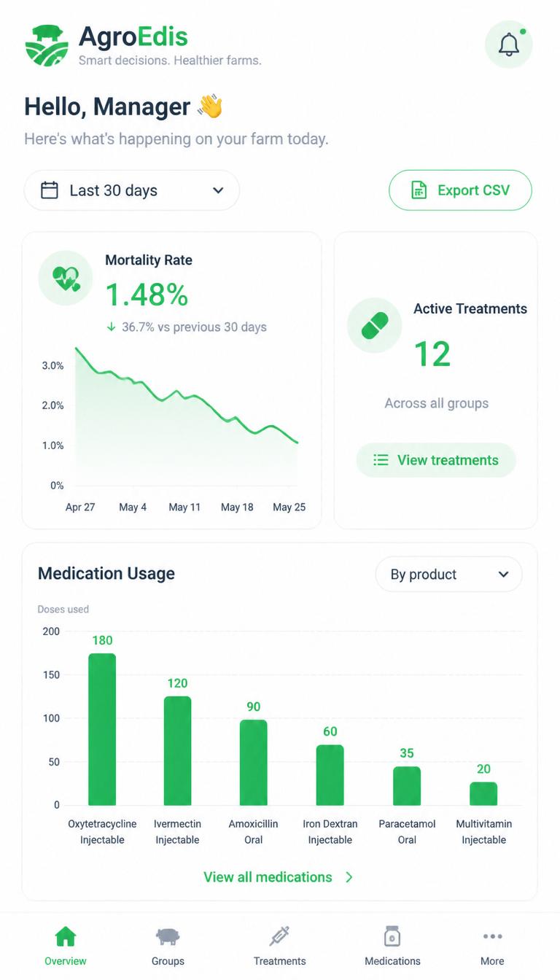560x980 pixels.
Task: Open Groups via the pig icon
Action: [x=168, y=936]
